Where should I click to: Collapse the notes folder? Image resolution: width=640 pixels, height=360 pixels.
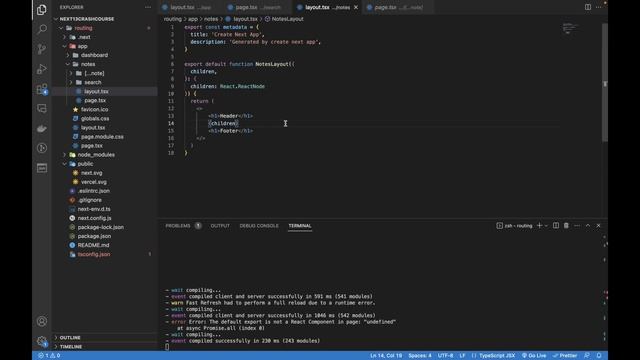click(88, 64)
